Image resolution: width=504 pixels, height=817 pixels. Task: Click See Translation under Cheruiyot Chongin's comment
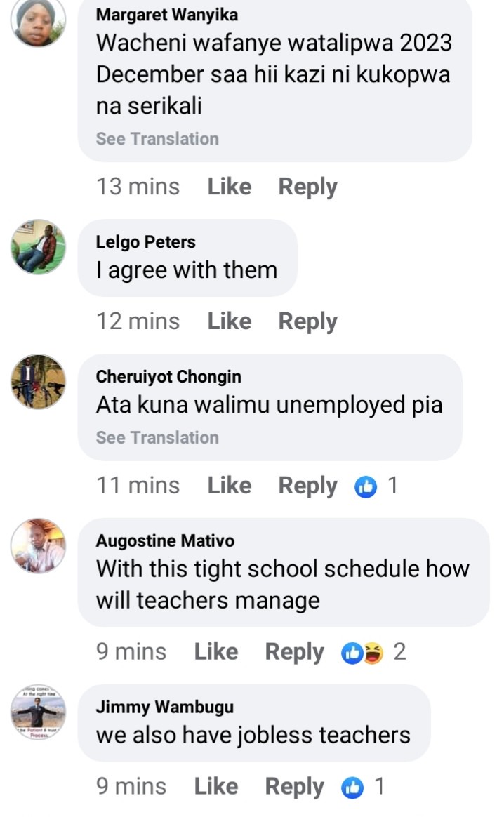click(157, 438)
